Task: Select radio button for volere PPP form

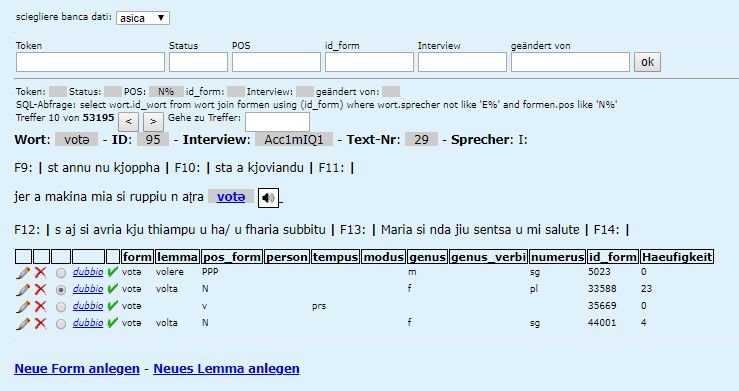Action: point(61,273)
